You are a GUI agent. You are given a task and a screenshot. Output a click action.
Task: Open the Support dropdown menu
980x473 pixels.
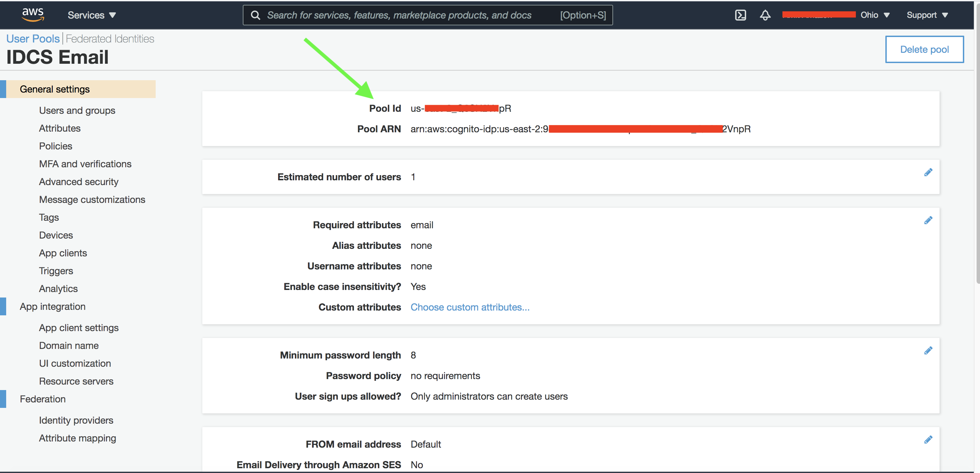pos(927,15)
